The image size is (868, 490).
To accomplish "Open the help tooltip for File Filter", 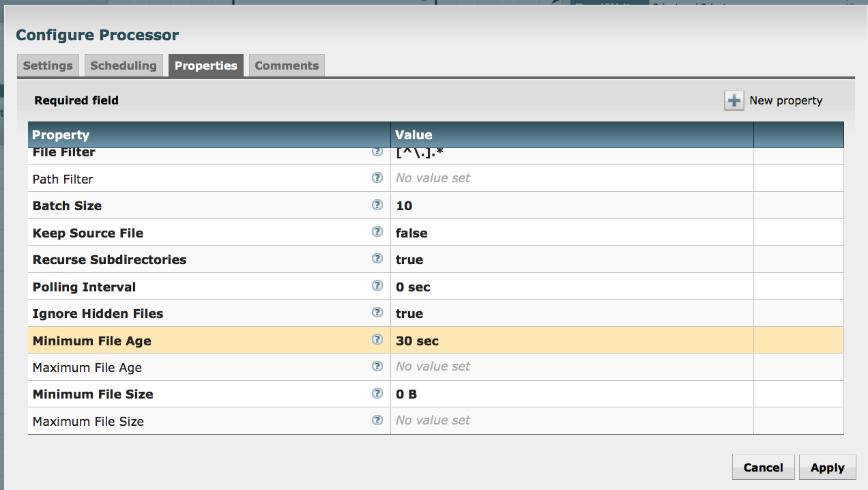I will point(377,151).
